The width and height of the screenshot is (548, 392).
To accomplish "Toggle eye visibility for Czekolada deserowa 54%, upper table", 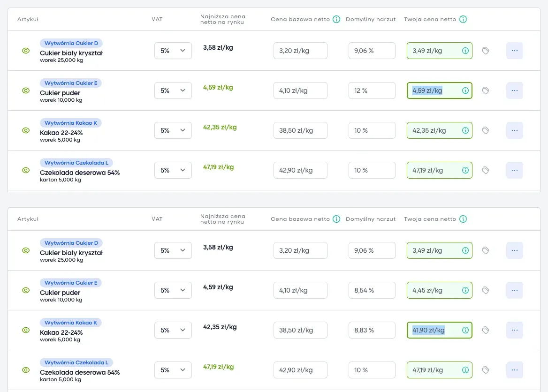I will tap(26, 170).
